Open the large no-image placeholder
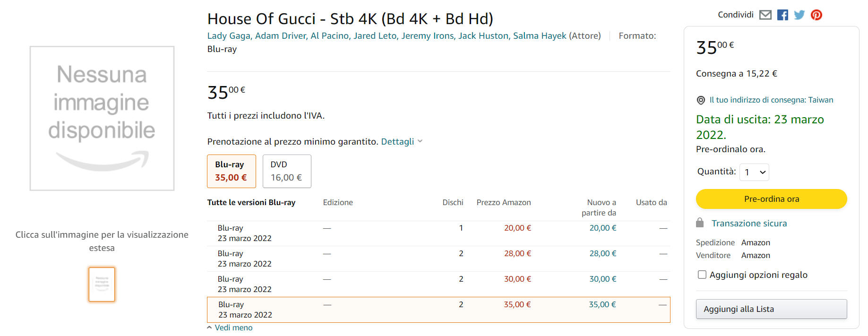 coord(102,118)
